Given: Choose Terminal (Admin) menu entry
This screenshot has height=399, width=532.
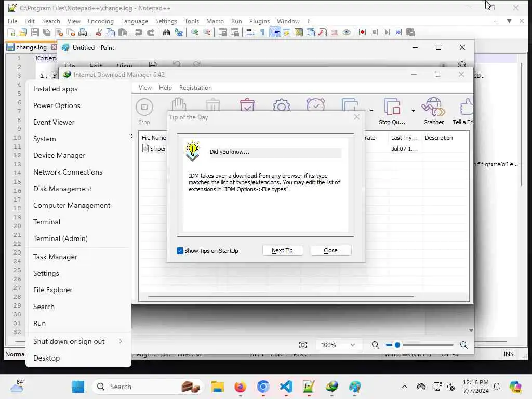Looking at the screenshot, I should click(78, 238).
